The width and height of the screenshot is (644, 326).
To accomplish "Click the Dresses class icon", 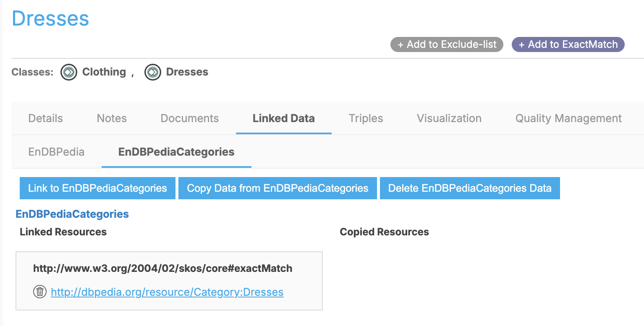I will pyautogui.click(x=153, y=72).
